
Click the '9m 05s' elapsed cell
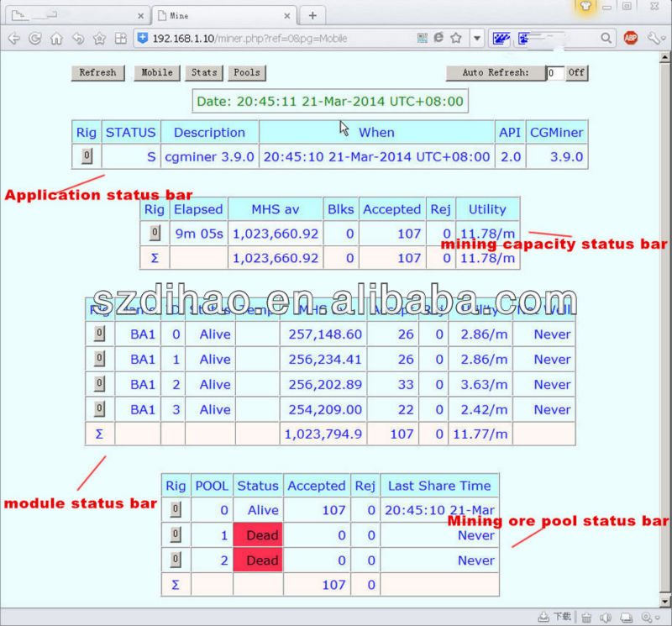coord(199,234)
